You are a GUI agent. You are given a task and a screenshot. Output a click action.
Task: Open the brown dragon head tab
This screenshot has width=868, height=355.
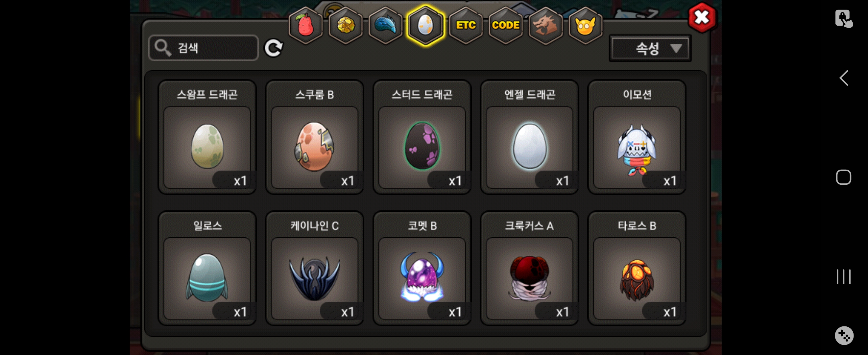click(x=545, y=26)
